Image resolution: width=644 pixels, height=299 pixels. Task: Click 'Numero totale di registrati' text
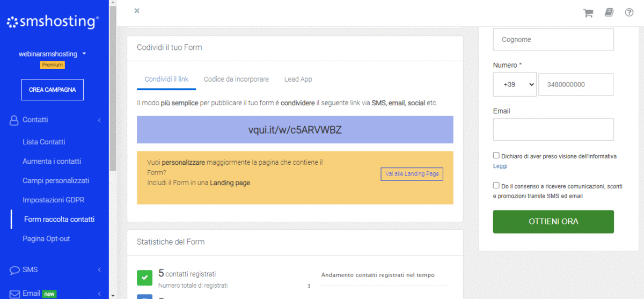193,286
